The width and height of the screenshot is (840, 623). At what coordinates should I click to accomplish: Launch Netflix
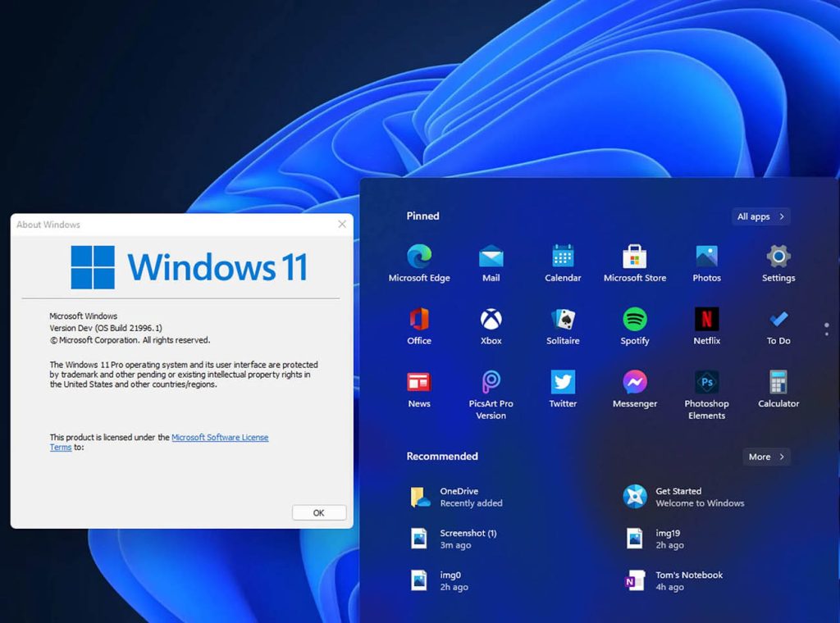coord(706,326)
